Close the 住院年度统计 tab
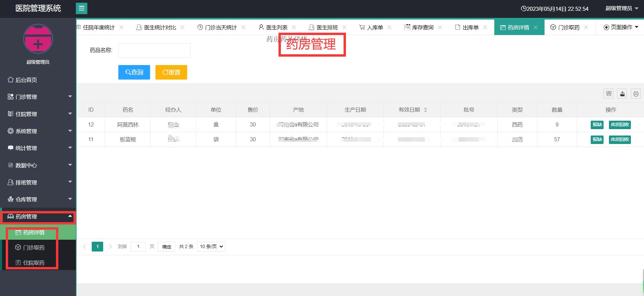The height and width of the screenshot is (296, 644). tap(121, 27)
